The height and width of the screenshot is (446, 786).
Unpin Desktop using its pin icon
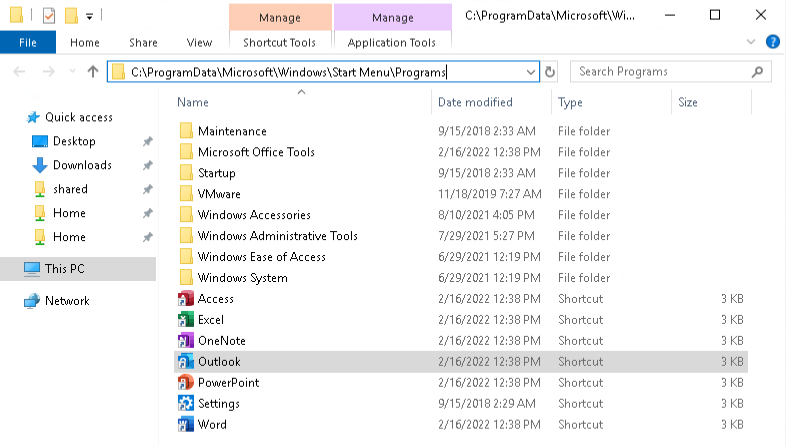tap(147, 141)
